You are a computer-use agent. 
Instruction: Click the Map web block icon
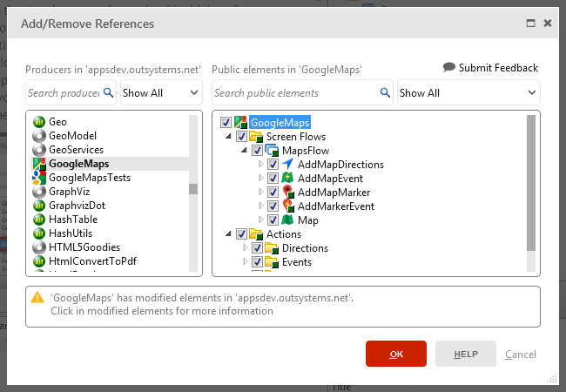click(x=287, y=220)
